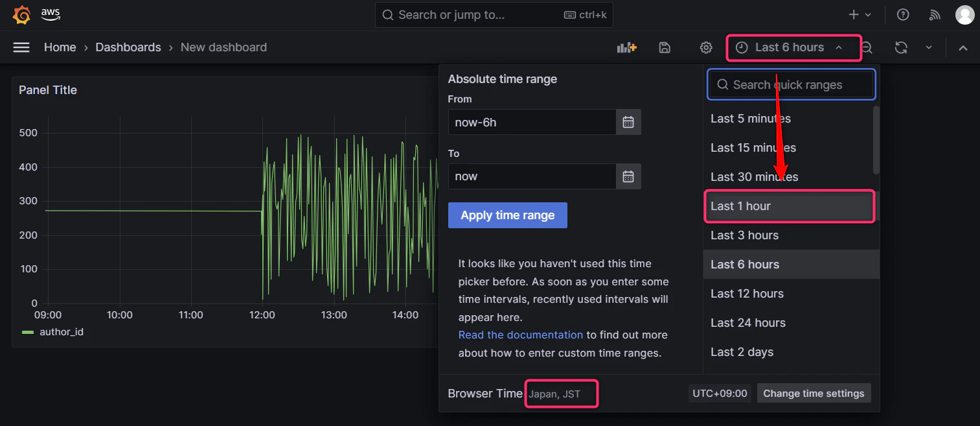Select Last 6 hours in quick ranges list
The width and height of the screenshot is (980, 426).
pyautogui.click(x=791, y=265)
